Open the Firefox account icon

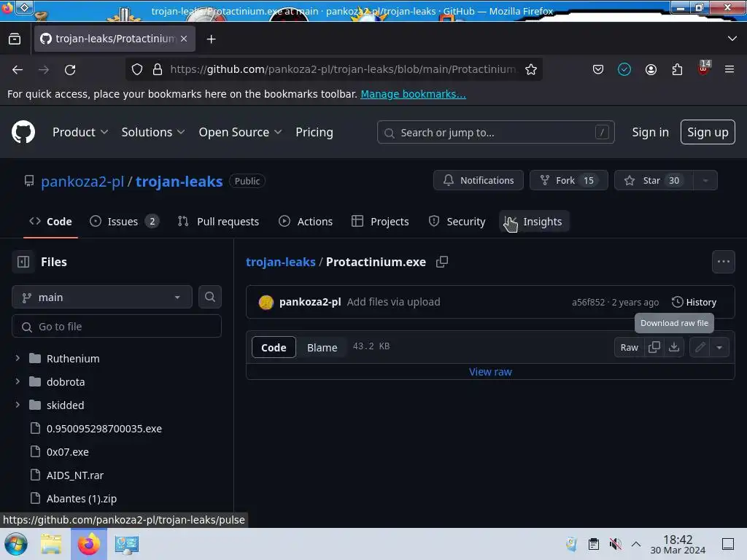pos(651,69)
